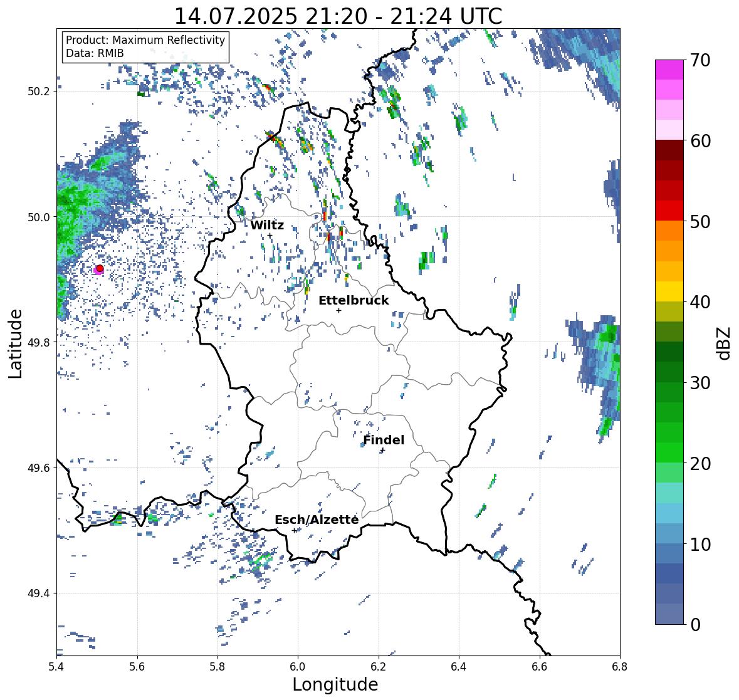
Task: Click the 70 tick on the colorbar
Action: coord(700,60)
